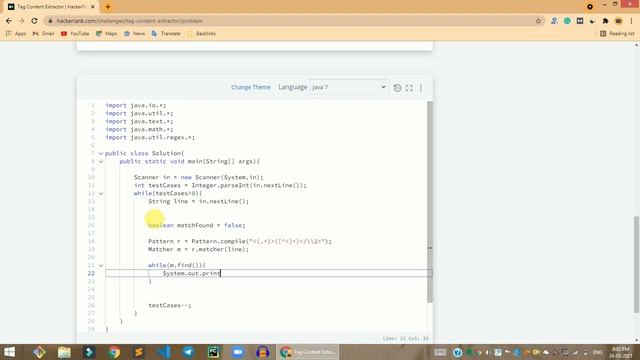The width and height of the screenshot is (640, 360).
Task: Click the address bar URL
Action: [x=129, y=21]
